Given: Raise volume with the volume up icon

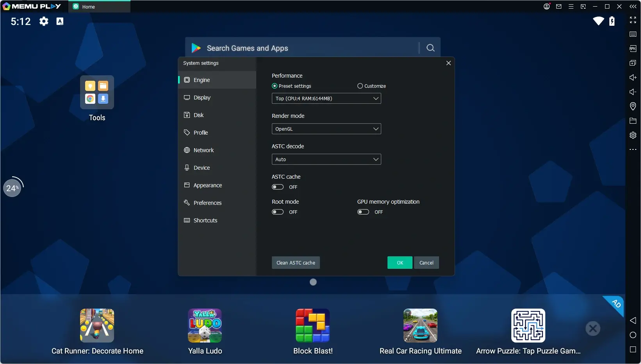Looking at the screenshot, I should click(x=633, y=77).
